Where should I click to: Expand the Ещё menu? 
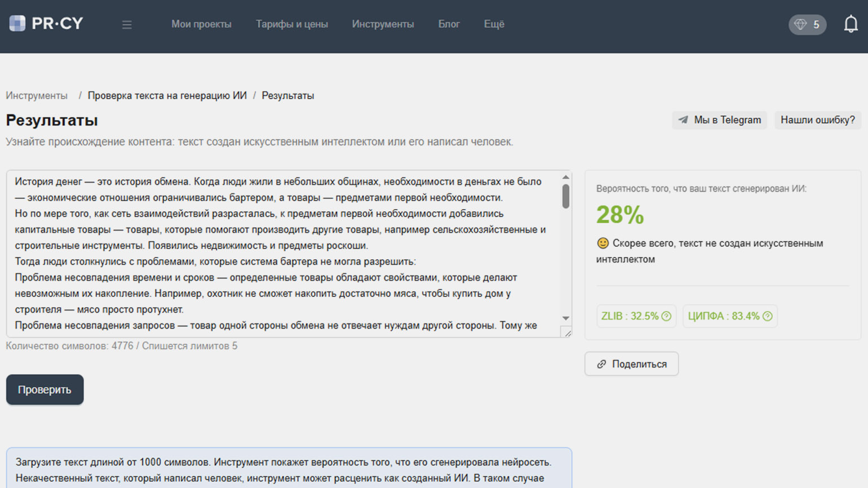(494, 24)
